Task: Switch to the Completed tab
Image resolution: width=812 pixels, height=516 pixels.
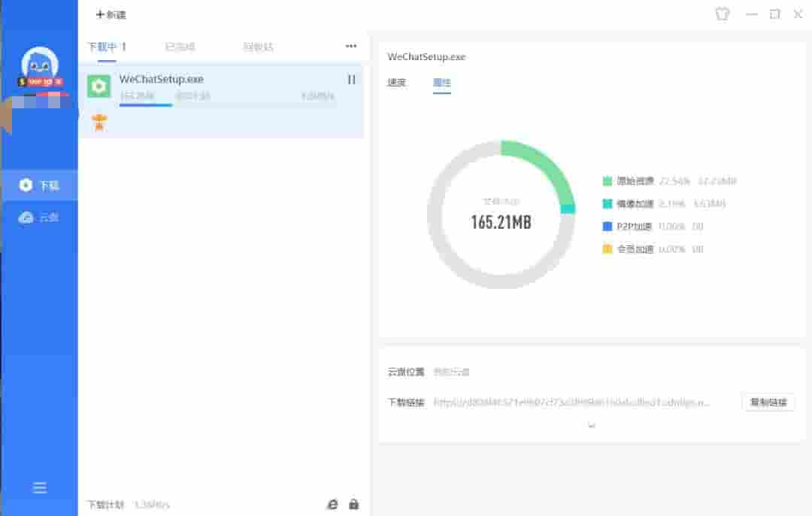Action: click(x=180, y=47)
